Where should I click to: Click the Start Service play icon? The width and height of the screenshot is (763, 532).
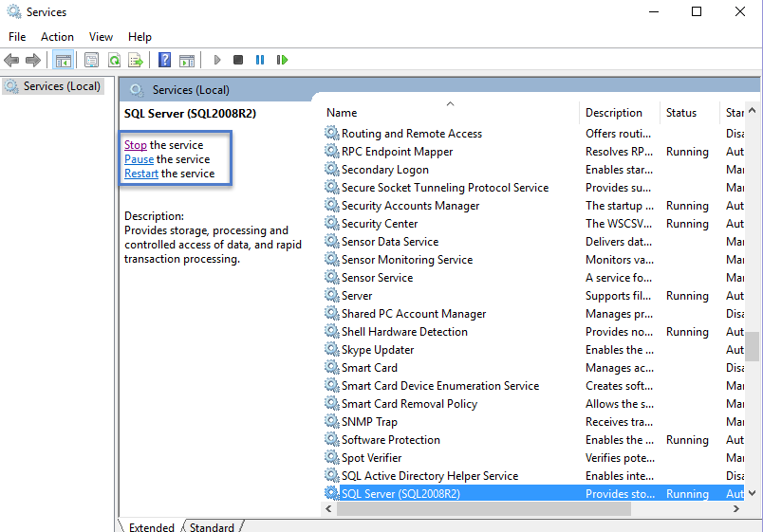tap(217, 60)
